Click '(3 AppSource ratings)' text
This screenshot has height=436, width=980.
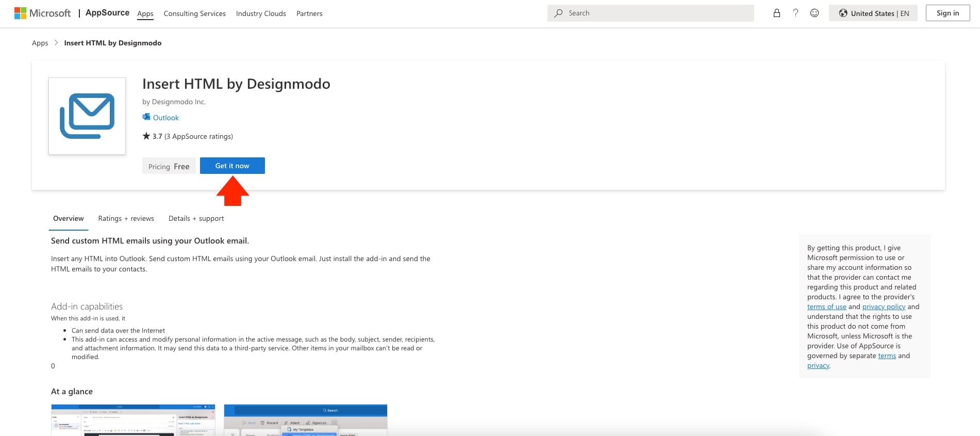[198, 136]
